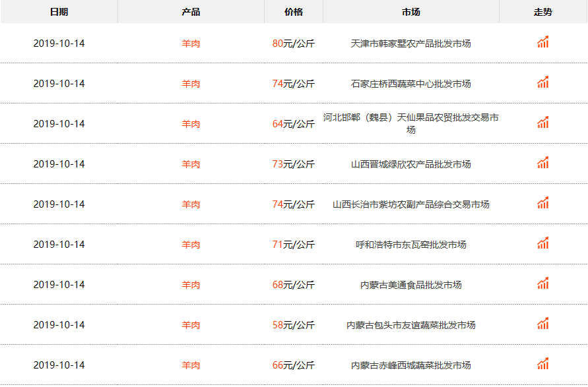Click market name 山西晋城绿欣农产品批发市场
588x387 pixels.
[x=411, y=164]
